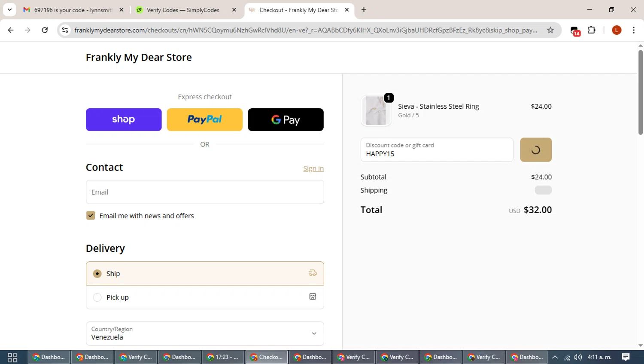Screen dimensions: 644x364
Task: Click the Sieva ring product thumbnail
Action: click(376, 110)
